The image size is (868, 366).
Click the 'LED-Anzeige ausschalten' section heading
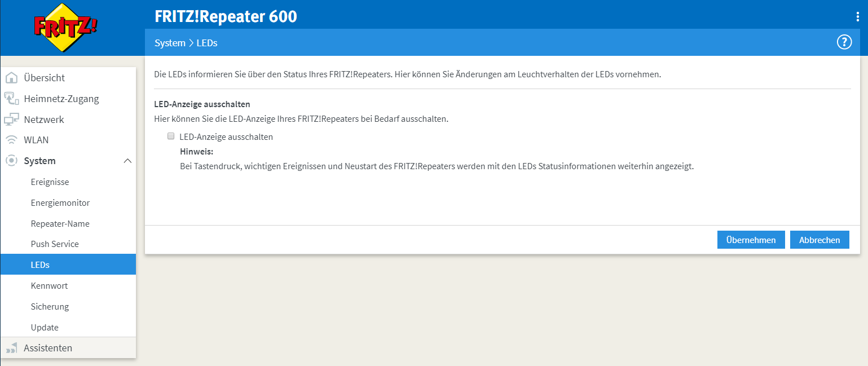point(202,104)
